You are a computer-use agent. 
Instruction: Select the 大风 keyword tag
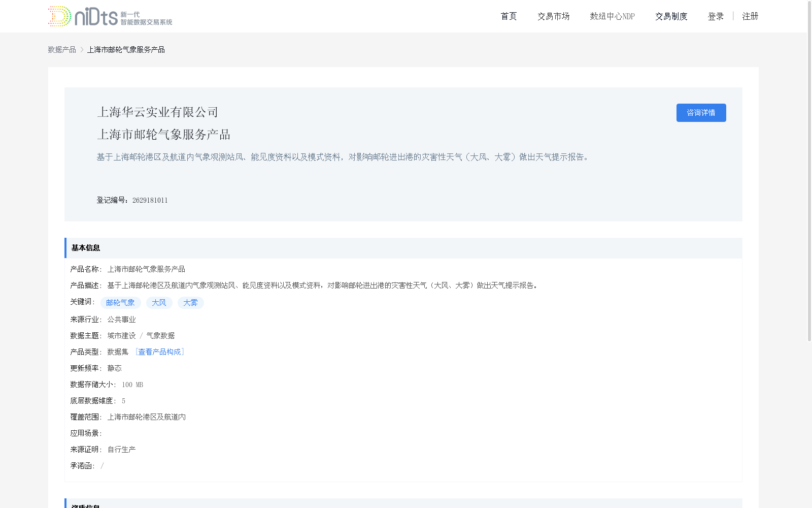point(159,303)
